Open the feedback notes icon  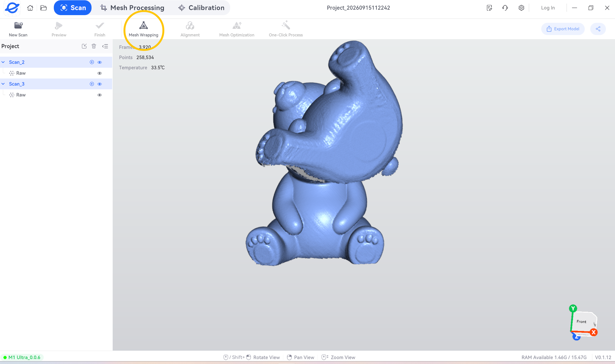(x=489, y=8)
